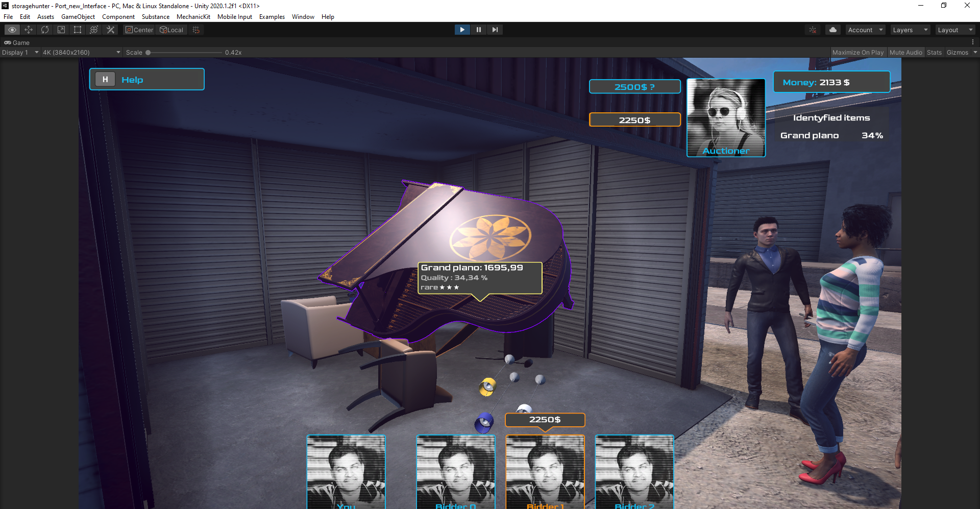The image size is (980, 509).
Task: Switch to the Game tab
Action: 17,42
